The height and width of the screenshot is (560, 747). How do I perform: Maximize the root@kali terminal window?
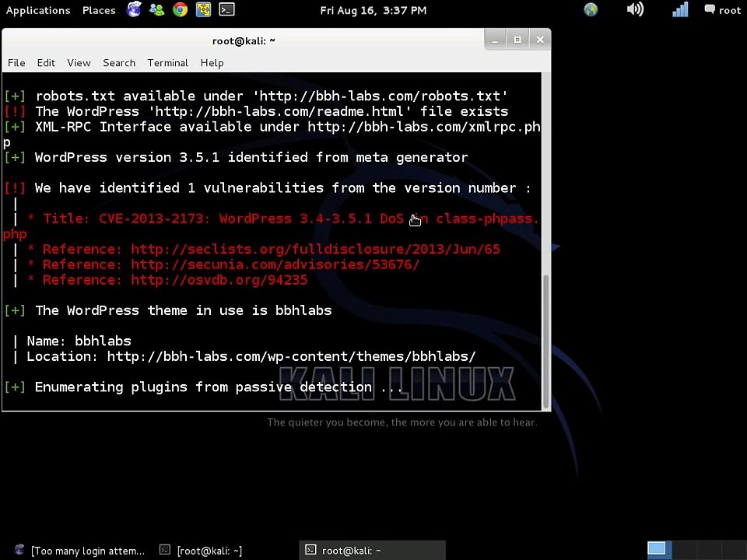click(517, 40)
